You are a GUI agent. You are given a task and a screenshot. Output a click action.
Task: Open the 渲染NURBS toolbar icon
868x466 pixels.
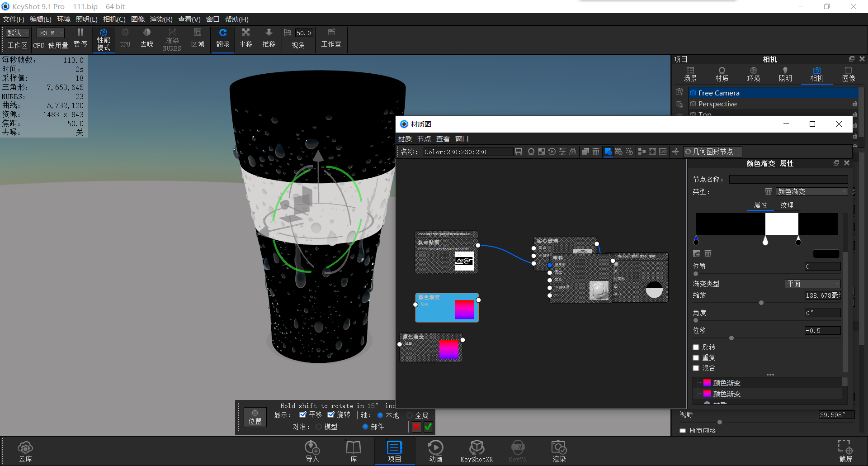pos(172,39)
